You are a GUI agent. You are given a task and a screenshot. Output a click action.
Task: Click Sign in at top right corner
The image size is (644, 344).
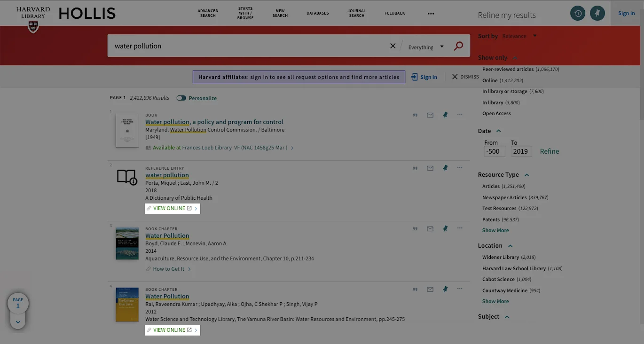[626, 13]
